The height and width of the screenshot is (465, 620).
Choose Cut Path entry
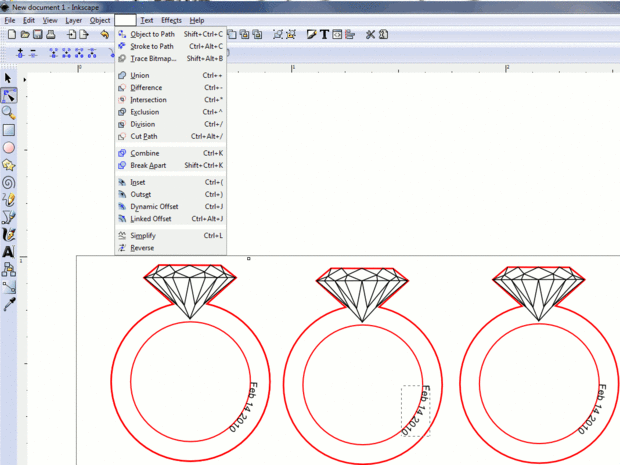170,136
